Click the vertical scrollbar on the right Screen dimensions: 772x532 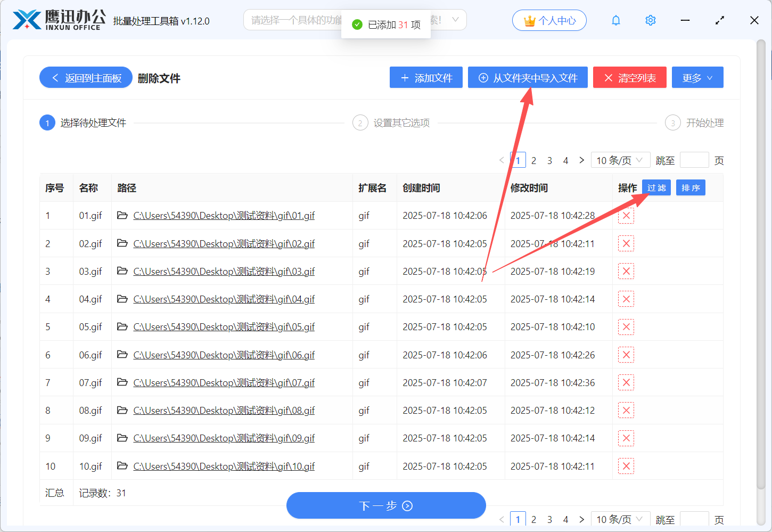point(761,264)
